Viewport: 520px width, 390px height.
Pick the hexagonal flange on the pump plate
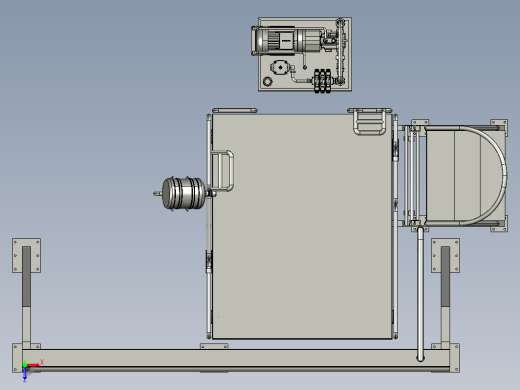pyautogui.click(x=280, y=68)
